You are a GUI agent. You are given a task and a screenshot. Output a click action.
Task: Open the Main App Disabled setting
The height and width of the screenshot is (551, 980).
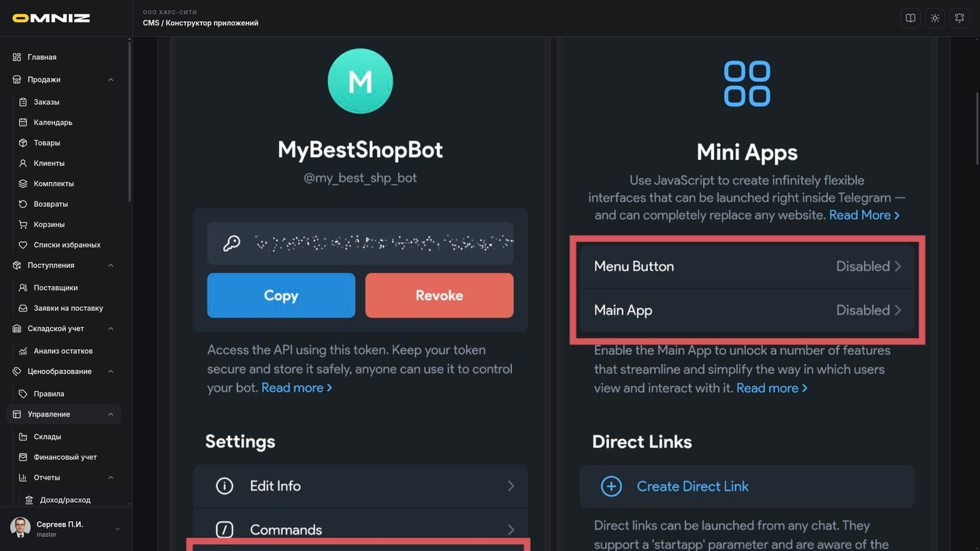point(747,310)
